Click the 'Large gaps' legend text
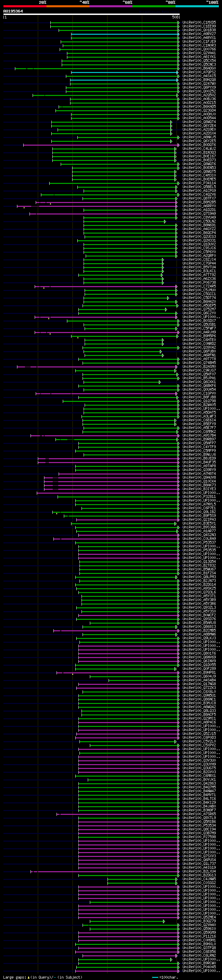This screenshot has height=980, width=222. pyautogui.click(x=15, y=977)
